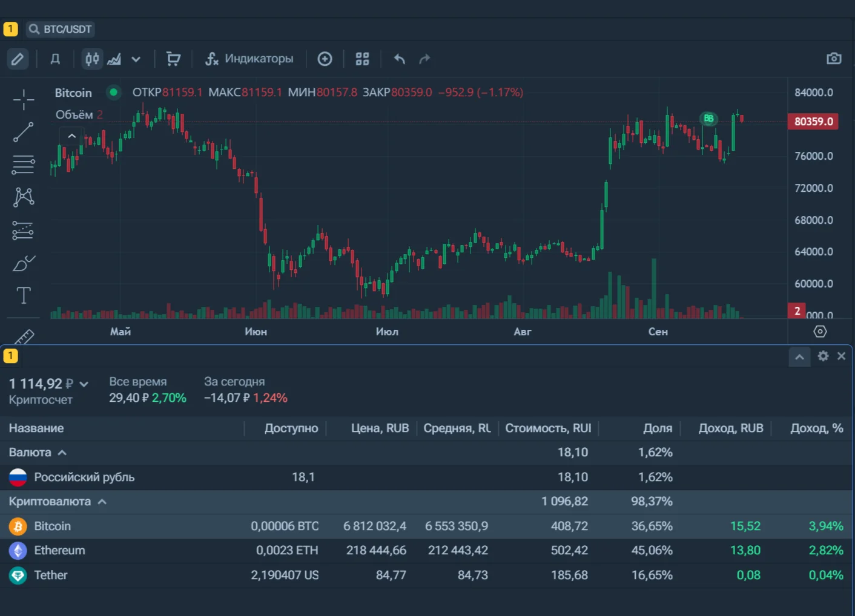Screen dimensions: 855x616
Task: Select the text annotation tool
Action: [24, 295]
